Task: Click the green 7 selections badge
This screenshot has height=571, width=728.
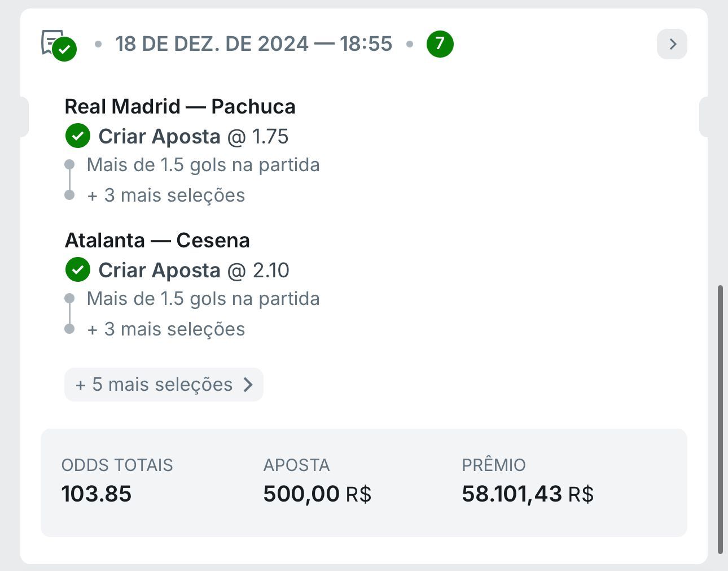Action: [440, 44]
